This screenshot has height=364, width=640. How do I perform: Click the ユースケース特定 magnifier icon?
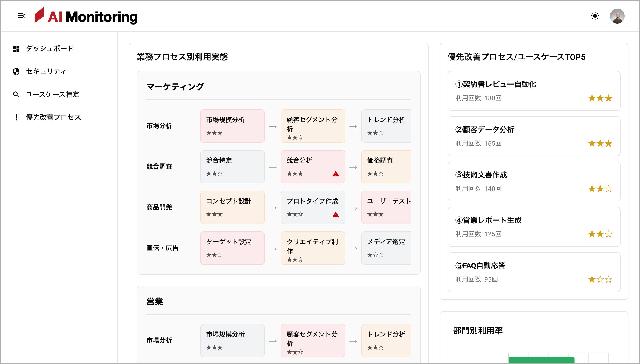[16, 95]
